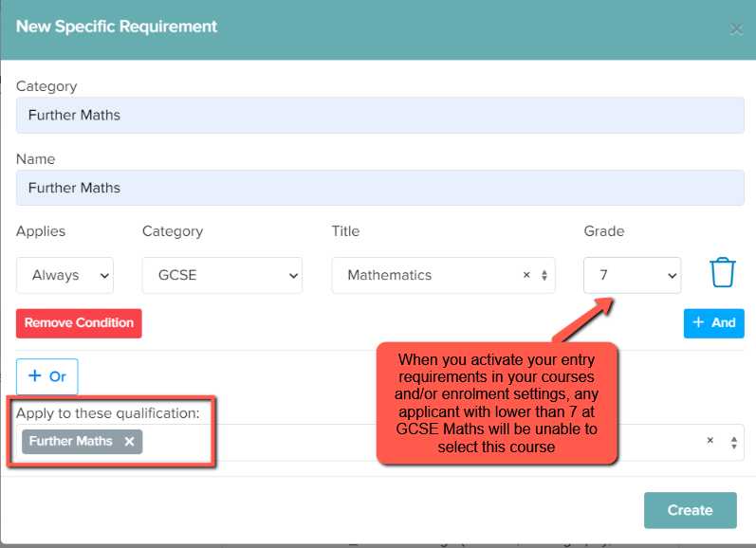Open the Grade dropdown showing 7
Screen dimensions: 756x548
(x=632, y=275)
